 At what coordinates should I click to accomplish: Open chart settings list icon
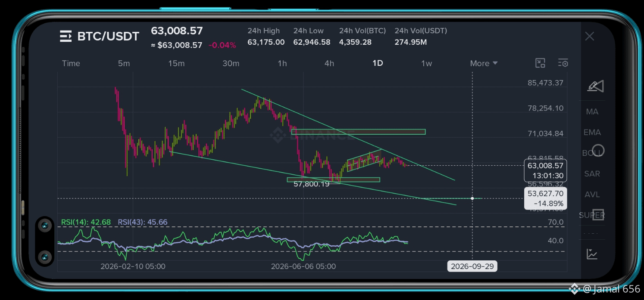point(563,63)
